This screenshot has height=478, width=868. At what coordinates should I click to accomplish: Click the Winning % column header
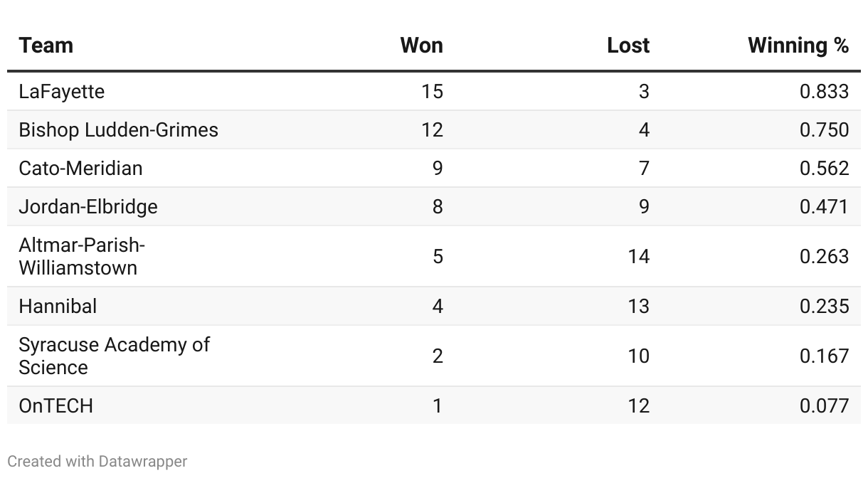coord(798,46)
